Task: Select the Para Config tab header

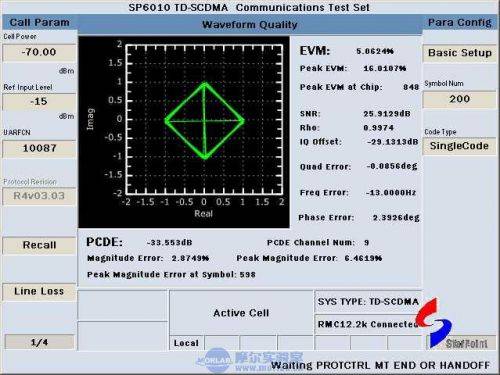Action: tap(459, 22)
